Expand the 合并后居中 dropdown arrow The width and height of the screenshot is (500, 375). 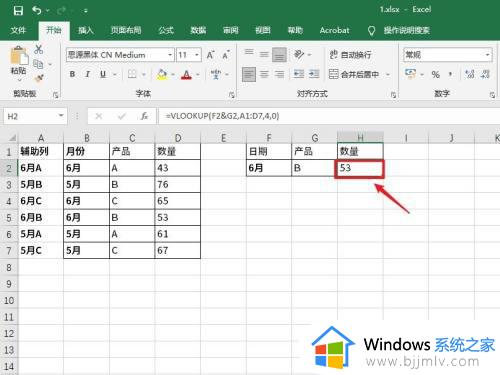(x=388, y=74)
